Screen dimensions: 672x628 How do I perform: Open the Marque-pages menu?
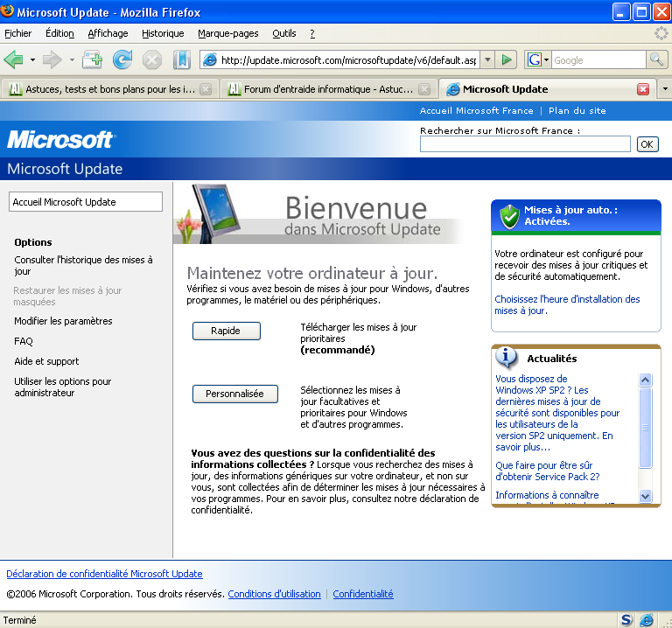228,33
